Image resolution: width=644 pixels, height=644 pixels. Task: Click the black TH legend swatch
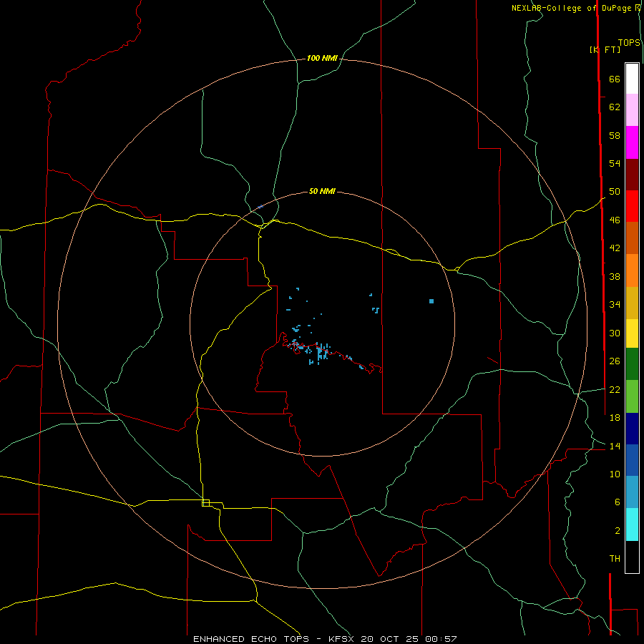pyautogui.click(x=632, y=557)
